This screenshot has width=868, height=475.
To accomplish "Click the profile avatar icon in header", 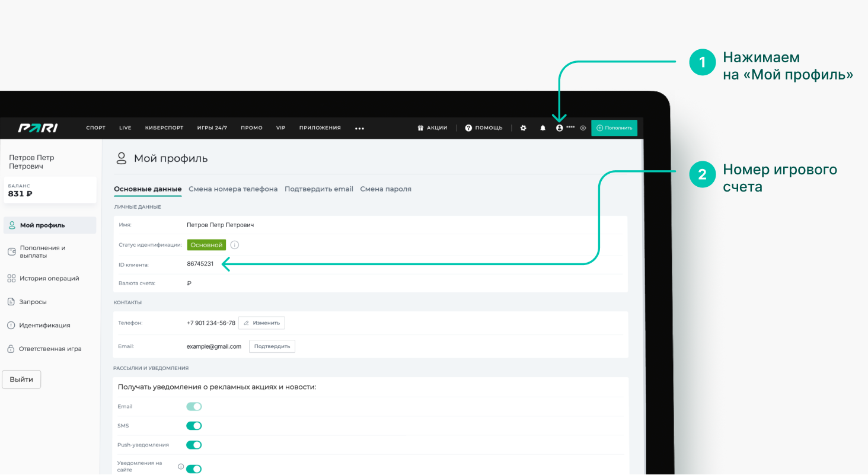I will coord(559,127).
